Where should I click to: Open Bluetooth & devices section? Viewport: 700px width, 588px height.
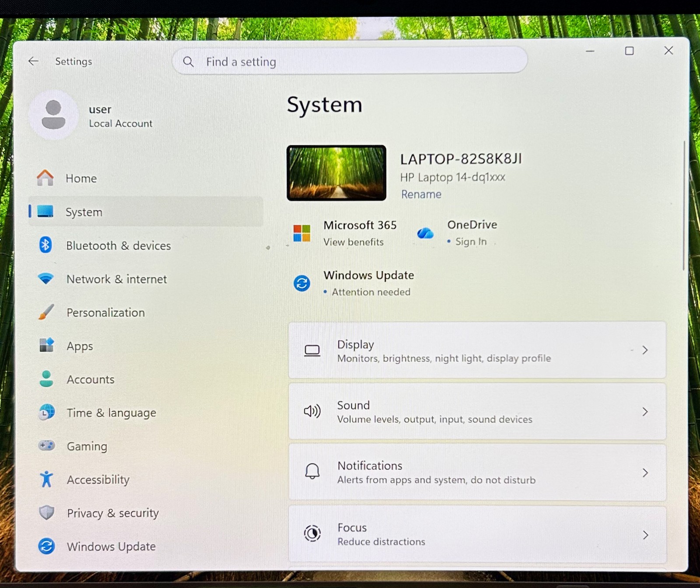coord(146,245)
